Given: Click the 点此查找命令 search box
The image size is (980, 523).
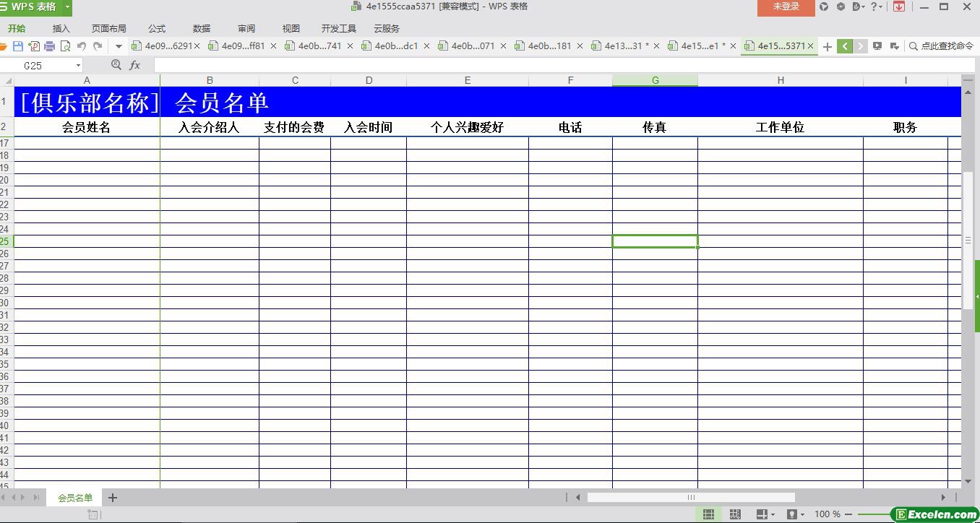Looking at the screenshot, I should (x=942, y=46).
